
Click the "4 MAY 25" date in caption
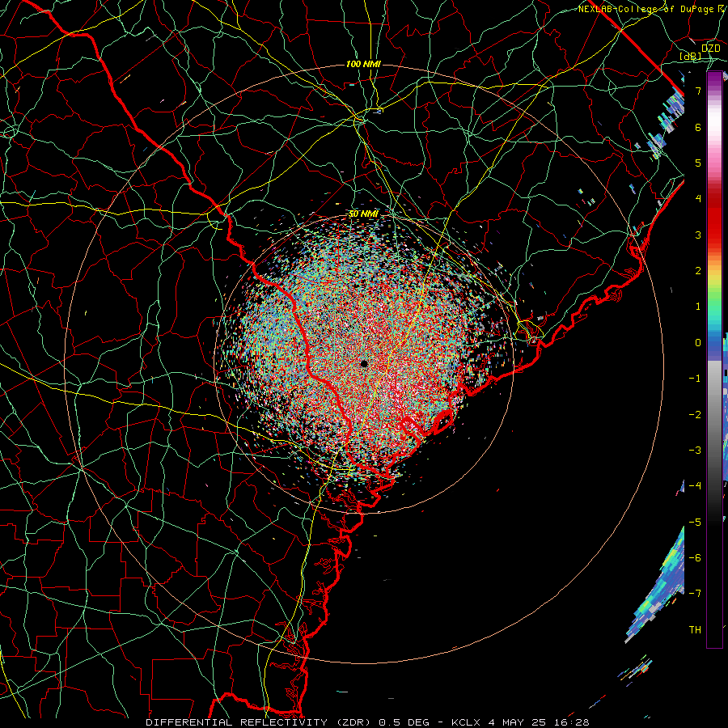516,722
